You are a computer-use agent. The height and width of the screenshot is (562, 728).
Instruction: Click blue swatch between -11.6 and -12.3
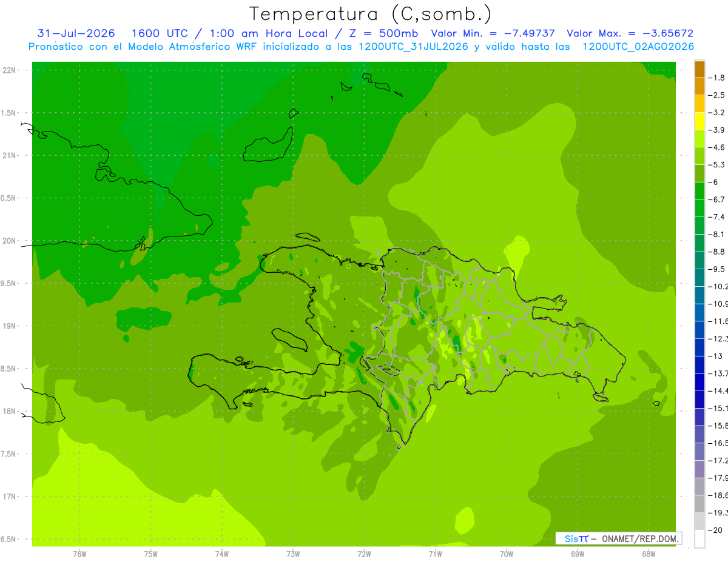pos(699,330)
